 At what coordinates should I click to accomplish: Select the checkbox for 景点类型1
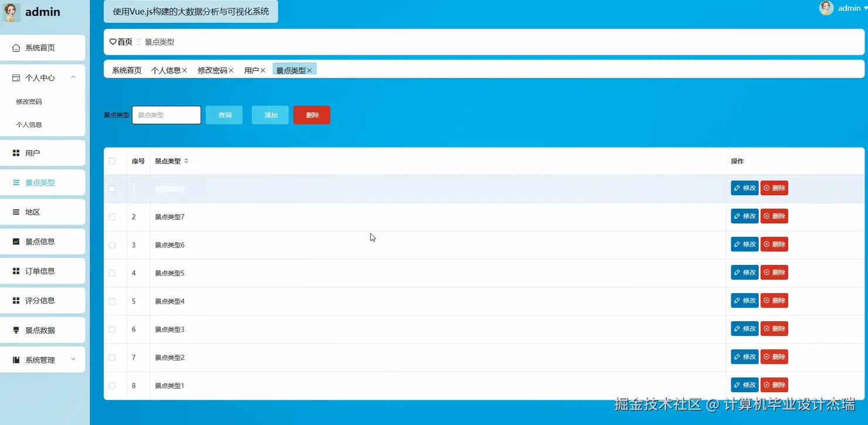pos(112,386)
